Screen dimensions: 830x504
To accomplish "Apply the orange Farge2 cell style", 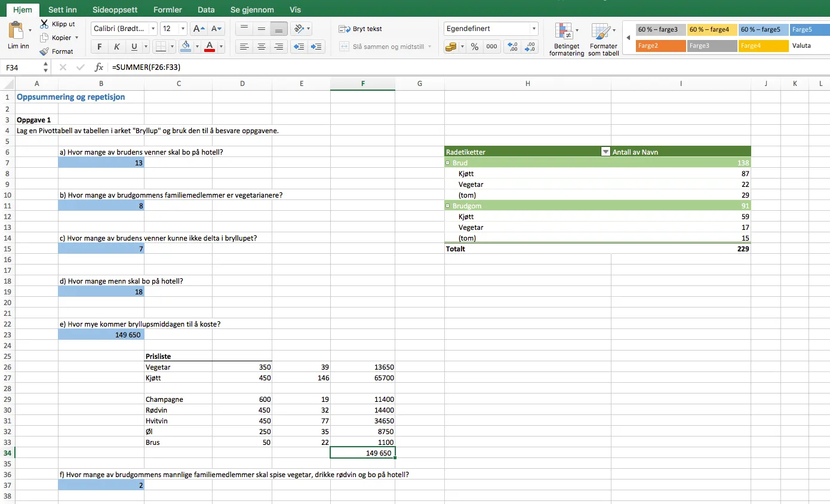I will [x=660, y=45].
